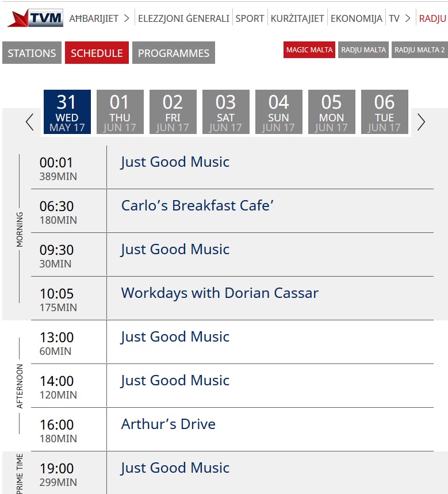Screen dimensions: 448x494
Task: Open Carlo's Breakfast Cafe' programme
Action: 197,205
